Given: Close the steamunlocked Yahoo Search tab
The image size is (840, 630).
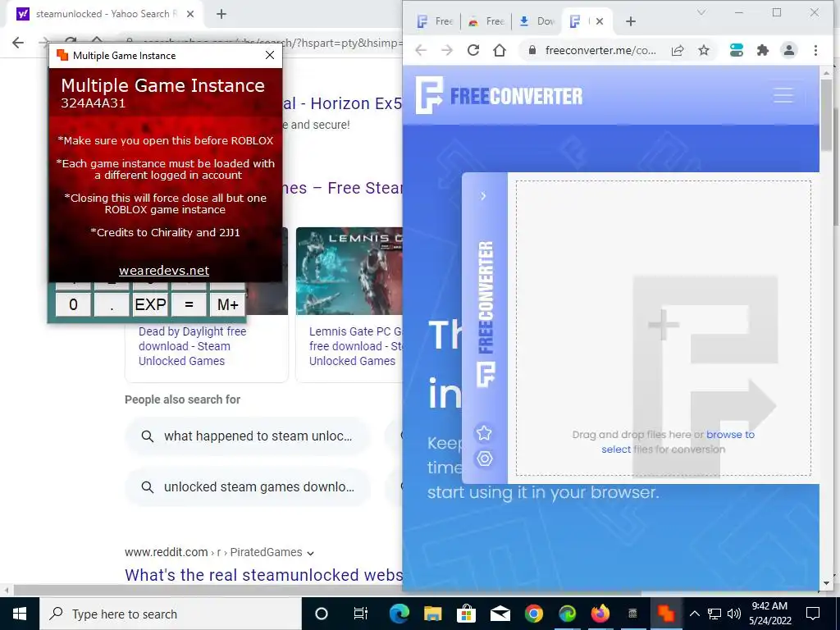Looking at the screenshot, I should pyautogui.click(x=190, y=14).
